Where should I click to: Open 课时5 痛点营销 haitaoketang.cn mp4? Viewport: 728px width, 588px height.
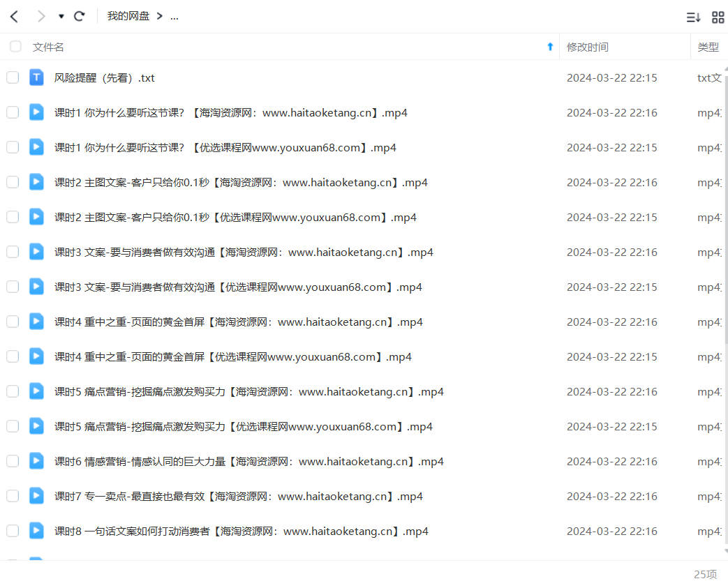(249, 392)
